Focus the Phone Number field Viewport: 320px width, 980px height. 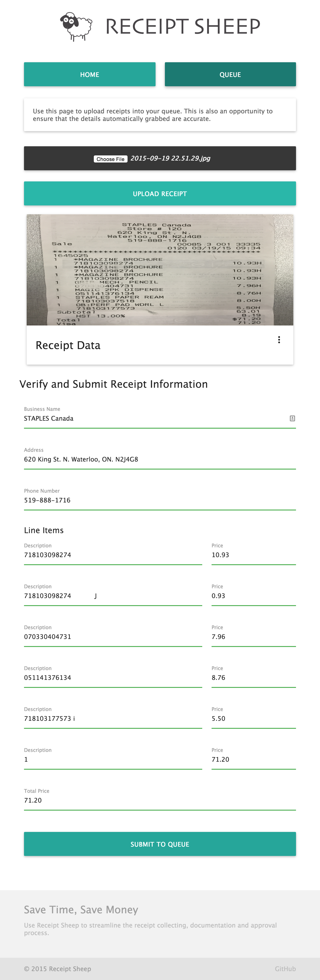click(160, 500)
